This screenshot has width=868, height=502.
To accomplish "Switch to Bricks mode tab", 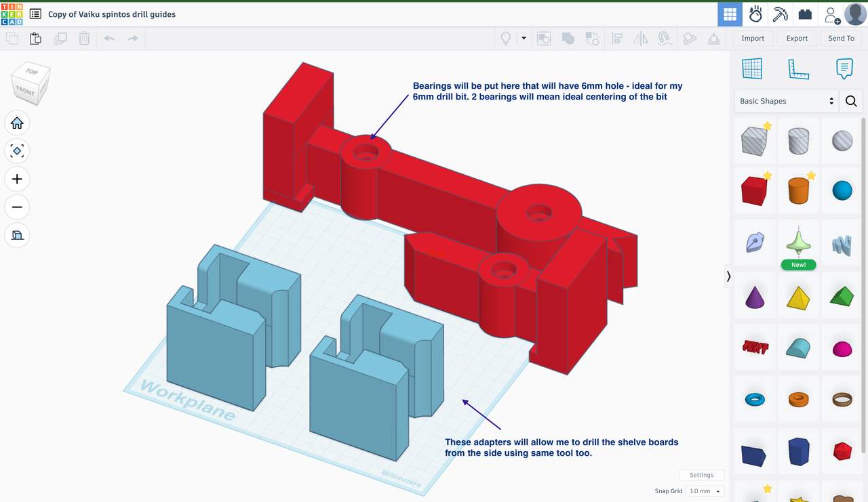I will coord(805,14).
